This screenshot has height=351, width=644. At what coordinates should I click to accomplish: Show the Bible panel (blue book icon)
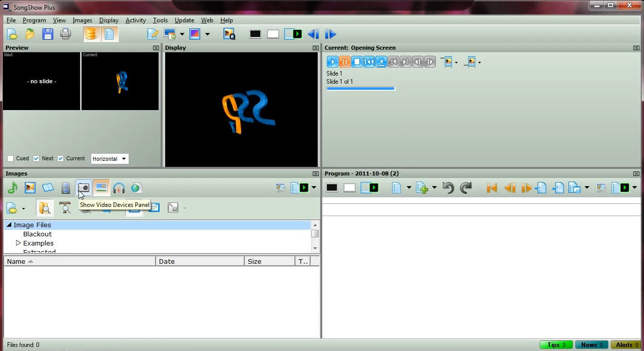[x=48, y=188]
